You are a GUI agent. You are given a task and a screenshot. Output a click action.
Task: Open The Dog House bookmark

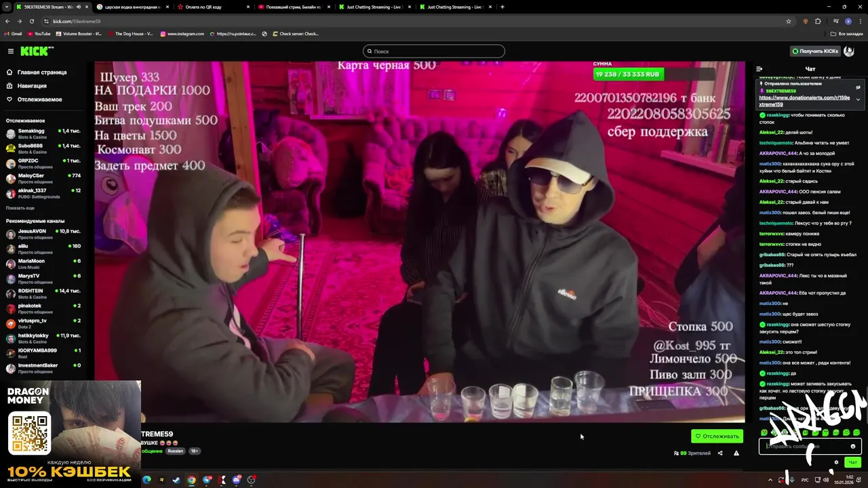(x=130, y=34)
